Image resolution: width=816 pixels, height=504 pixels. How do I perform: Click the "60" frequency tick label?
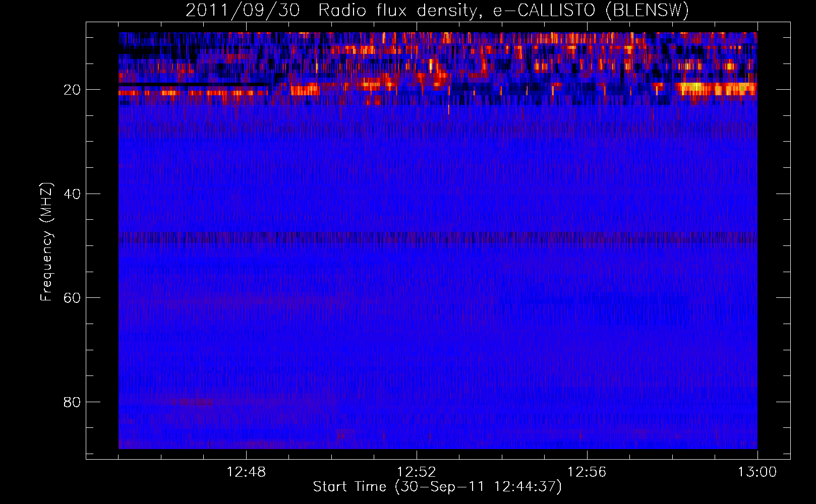coord(73,298)
